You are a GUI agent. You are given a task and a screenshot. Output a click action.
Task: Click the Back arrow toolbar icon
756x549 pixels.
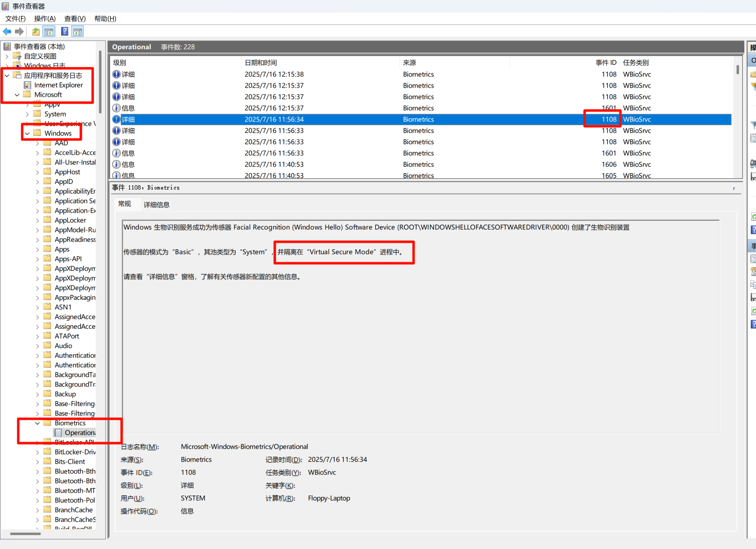pos(7,32)
